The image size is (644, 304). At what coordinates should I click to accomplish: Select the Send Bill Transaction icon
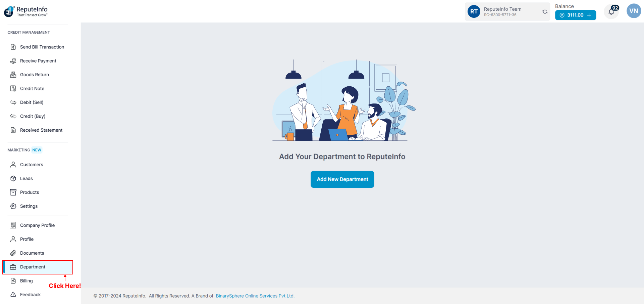pos(13,47)
